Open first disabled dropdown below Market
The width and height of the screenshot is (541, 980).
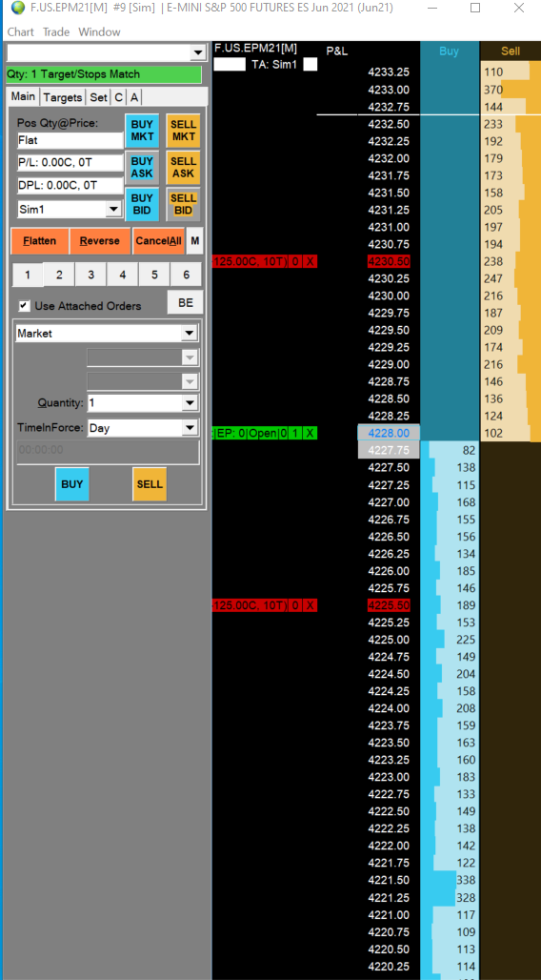pos(190,357)
